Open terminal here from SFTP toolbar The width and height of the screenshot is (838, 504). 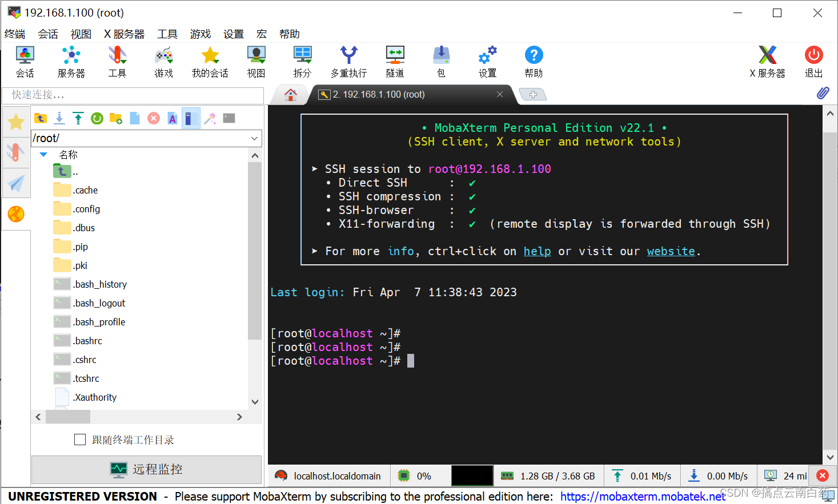pos(229,118)
